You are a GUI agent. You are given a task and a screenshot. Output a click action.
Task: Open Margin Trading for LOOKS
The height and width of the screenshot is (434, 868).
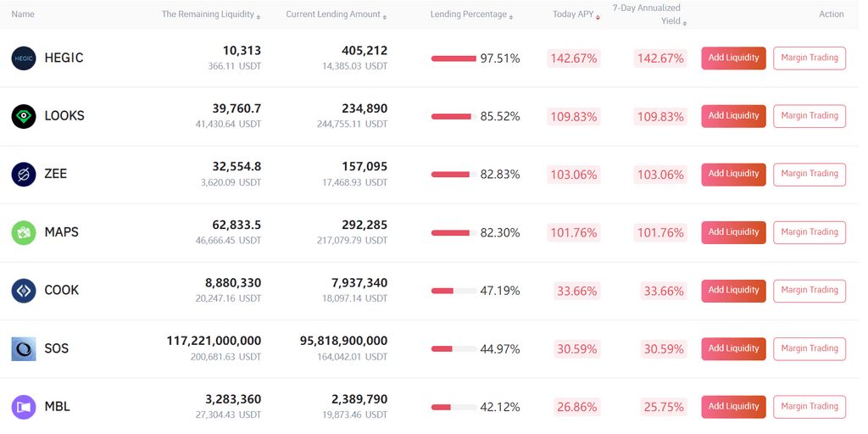[810, 116]
